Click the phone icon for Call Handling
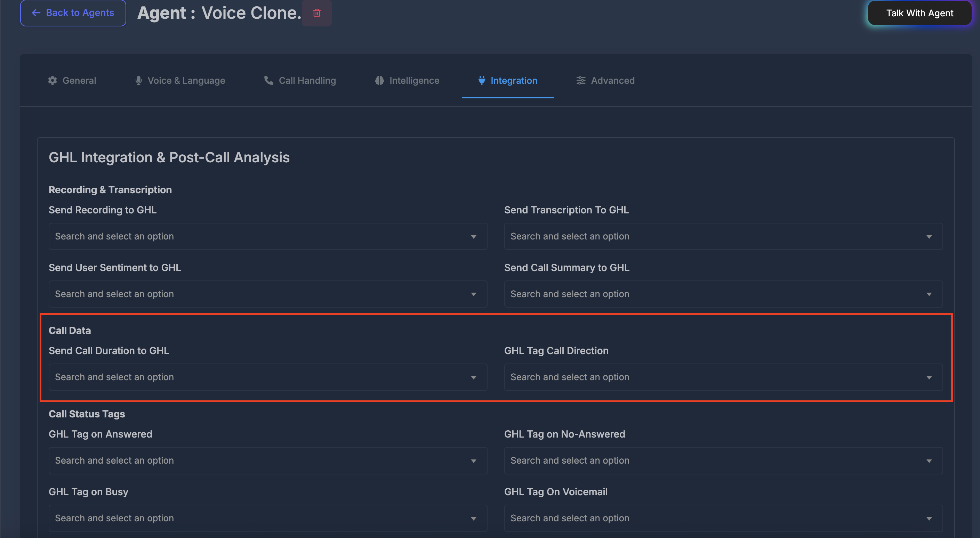 tap(268, 80)
